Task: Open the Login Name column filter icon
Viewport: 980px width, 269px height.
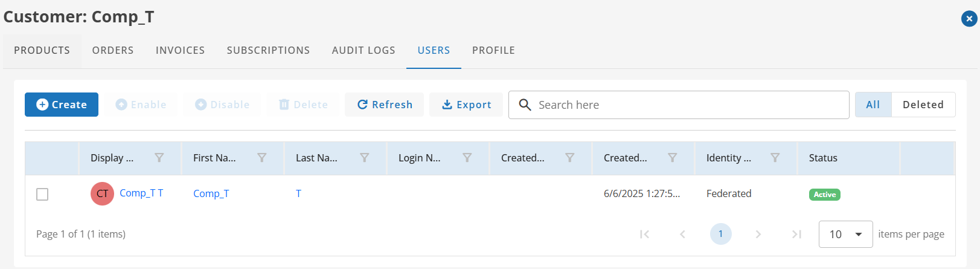Action: [467, 158]
